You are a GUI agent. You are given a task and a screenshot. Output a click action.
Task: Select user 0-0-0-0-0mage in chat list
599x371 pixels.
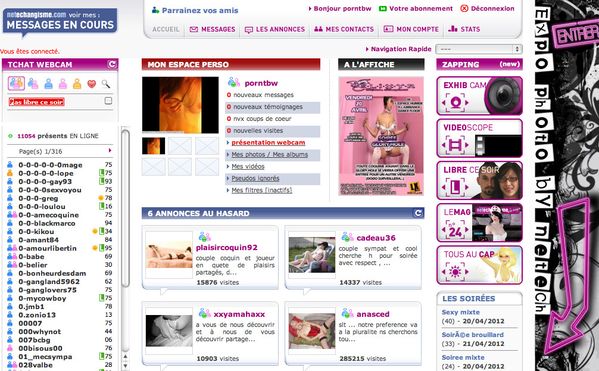(50, 165)
